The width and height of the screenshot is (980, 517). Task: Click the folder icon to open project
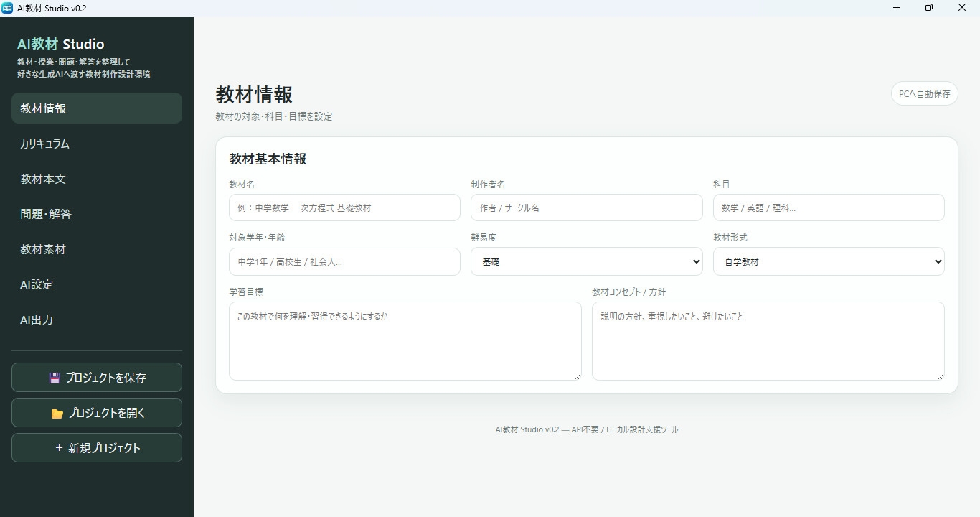pos(57,414)
